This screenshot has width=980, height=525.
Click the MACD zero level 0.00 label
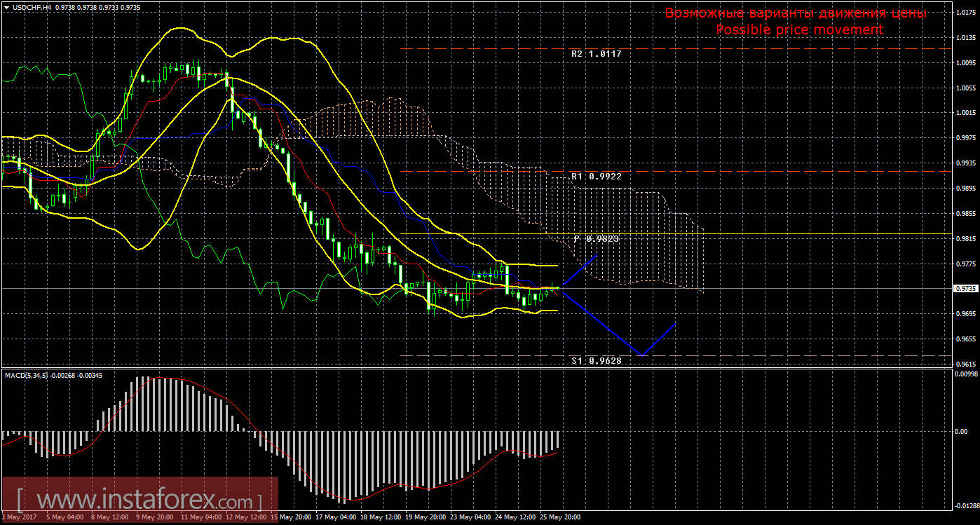[x=960, y=431]
